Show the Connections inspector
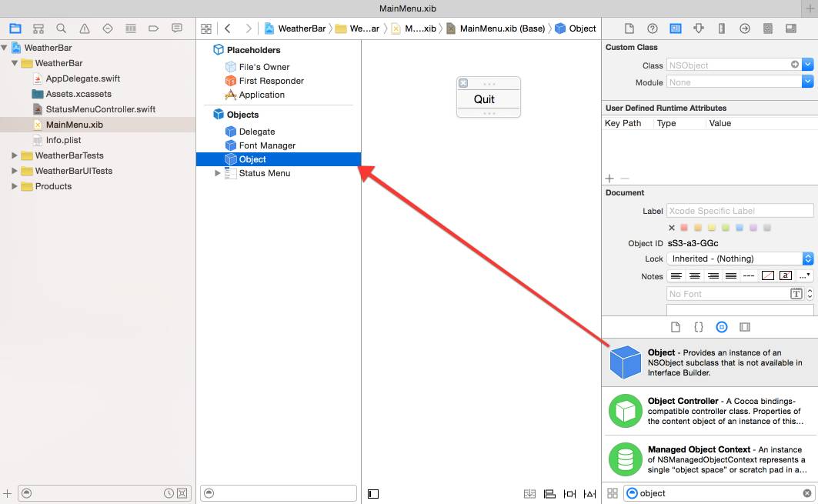Screen dimensions: 818x504 (x=744, y=28)
